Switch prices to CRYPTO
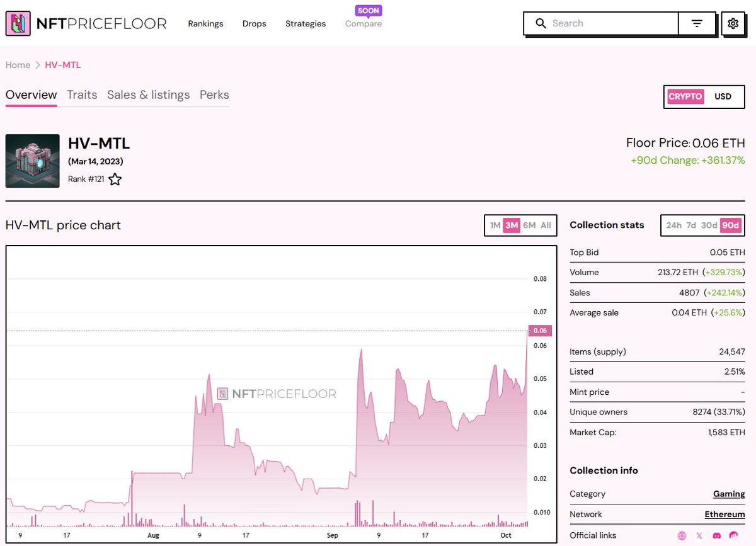 [685, 96]
